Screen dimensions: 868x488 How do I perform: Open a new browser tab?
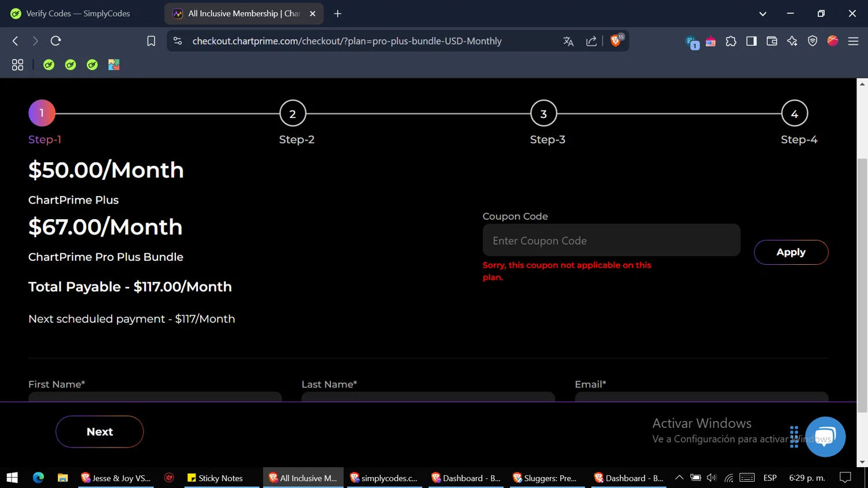coord(337,13)
